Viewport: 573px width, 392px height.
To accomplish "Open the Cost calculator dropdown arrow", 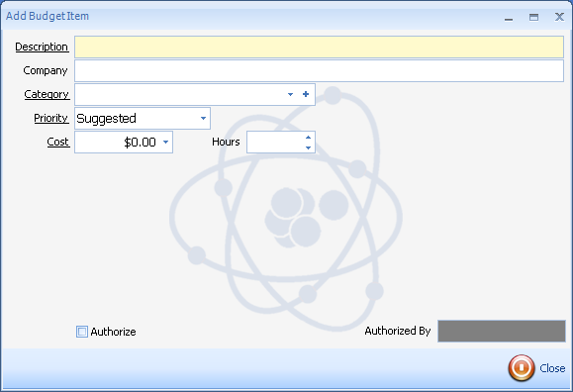I will click(x=165, y=142).
